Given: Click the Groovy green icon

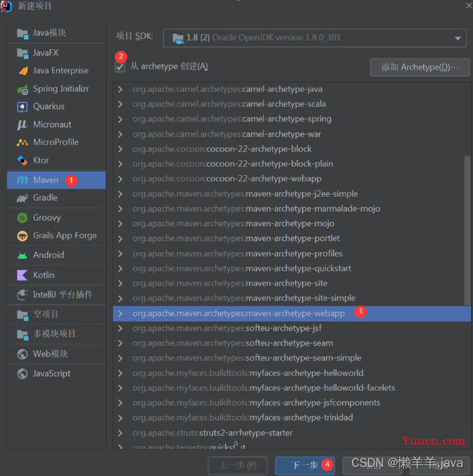Looking at the screenshot, I should 22,218.
